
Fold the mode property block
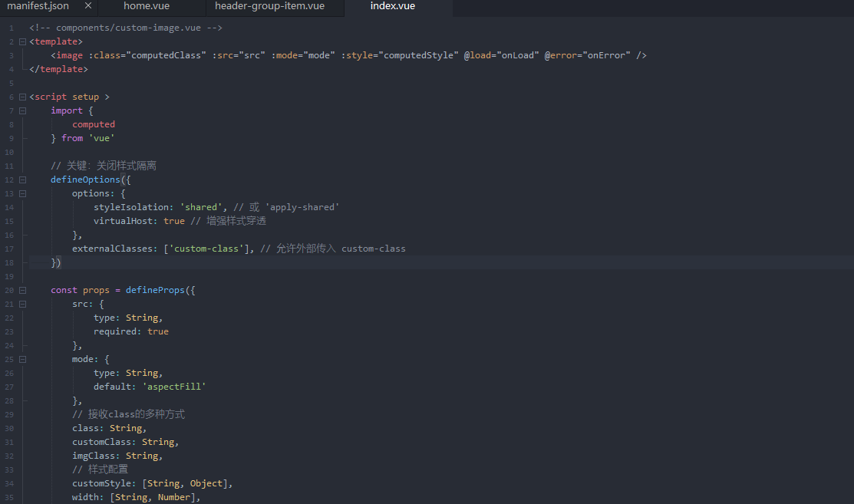(x=23, y=359)
